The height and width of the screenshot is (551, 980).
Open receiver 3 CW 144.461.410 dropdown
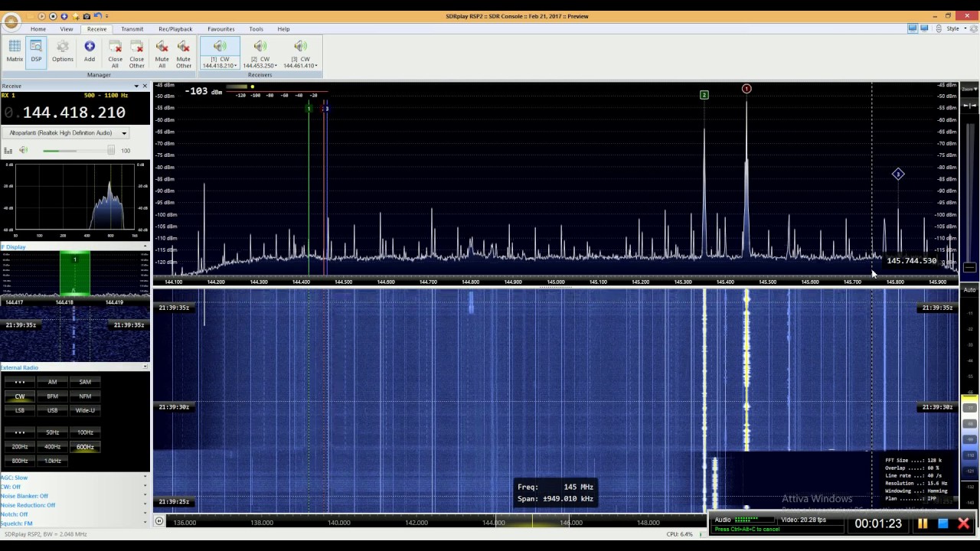[300, 62]
